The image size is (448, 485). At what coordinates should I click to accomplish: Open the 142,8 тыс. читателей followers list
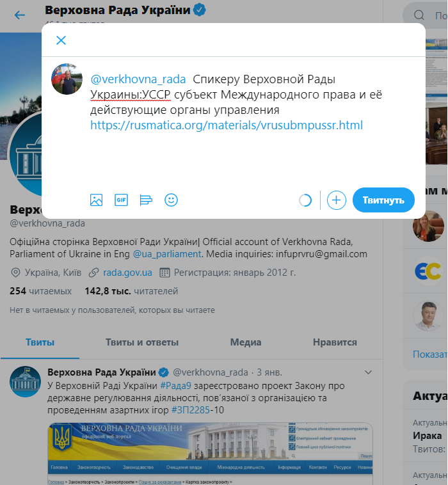131,291
